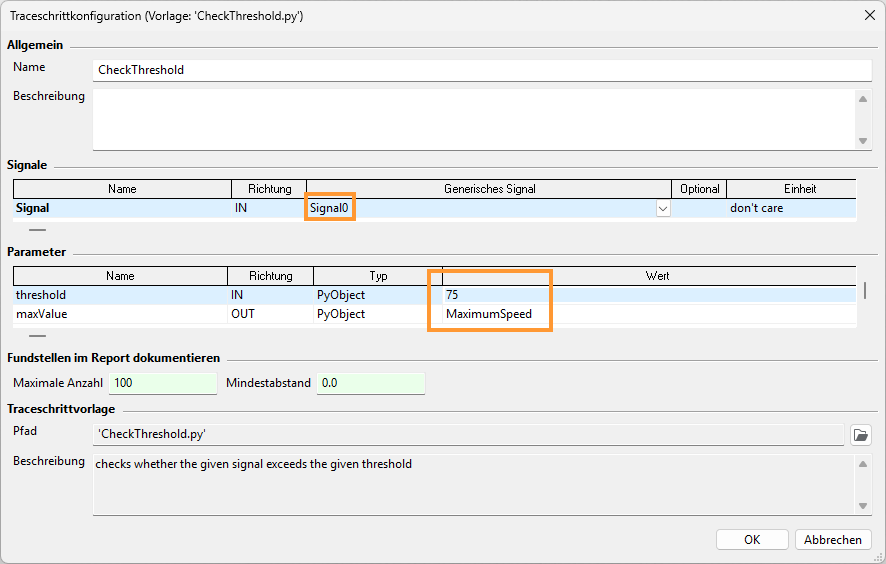Click Name header in Parameter table
886x564 pixels.
120,276
